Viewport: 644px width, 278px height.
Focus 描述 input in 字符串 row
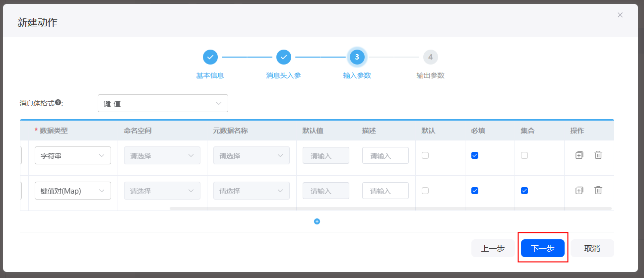coord(386,155)
